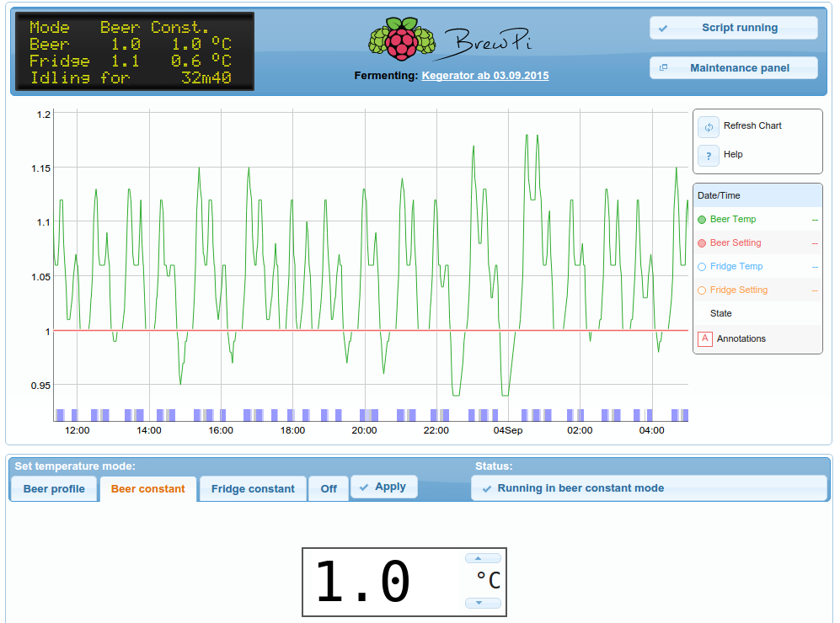Click the red Beer Setting legend dot
This screenshot has width=840, height=623.
pyautogui.click(x=702, y=243)
